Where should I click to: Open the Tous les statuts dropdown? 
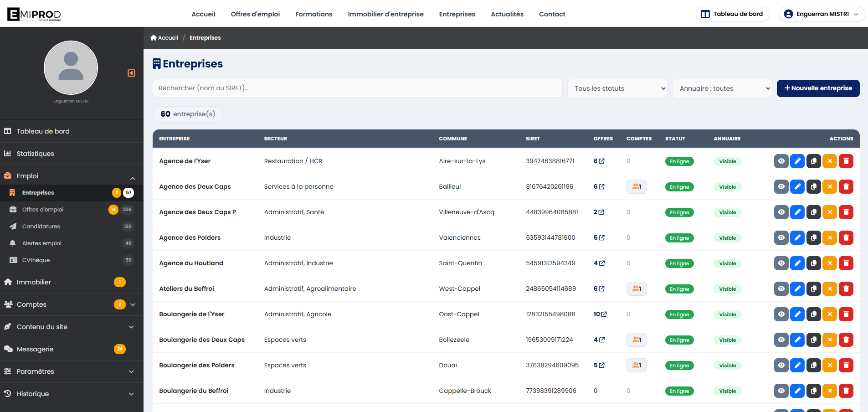point(617,88)
